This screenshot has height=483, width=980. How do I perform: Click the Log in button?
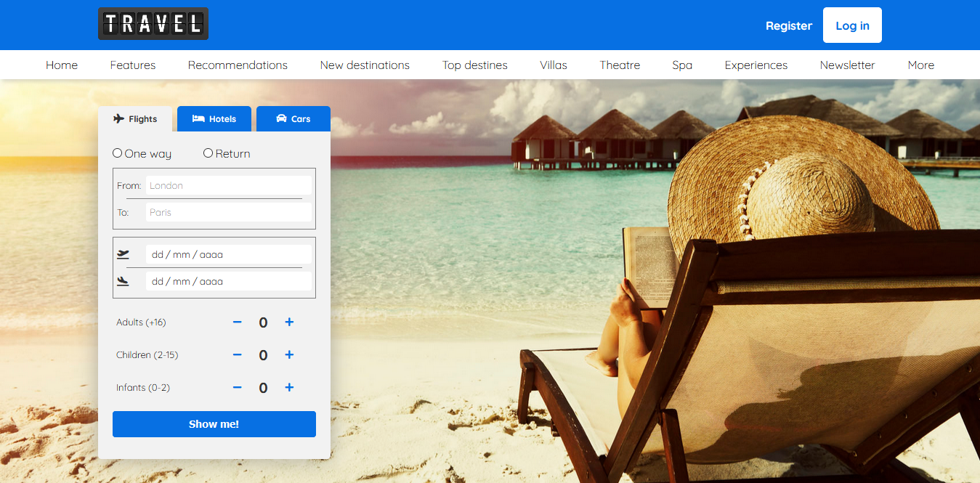(x=852, y=25)
